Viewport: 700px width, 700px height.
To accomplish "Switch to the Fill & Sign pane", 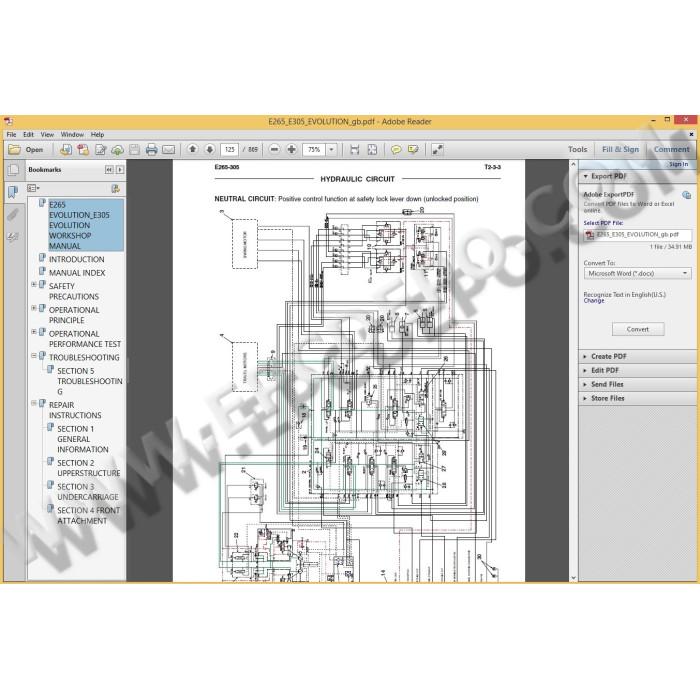I will click(620, 150).
